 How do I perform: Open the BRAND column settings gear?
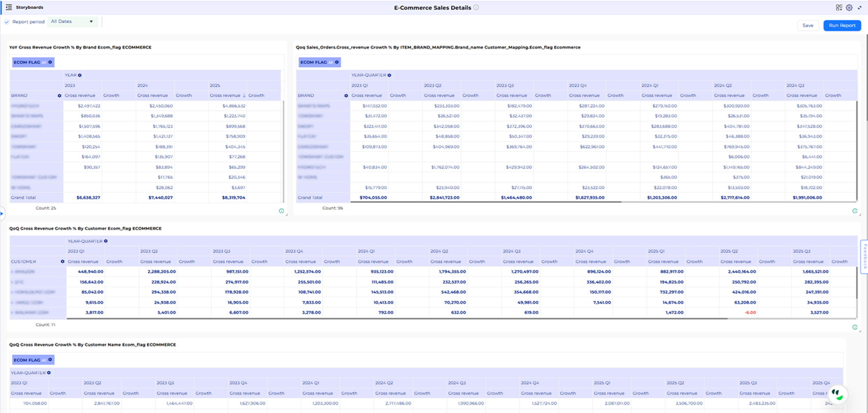click(59, 95)
